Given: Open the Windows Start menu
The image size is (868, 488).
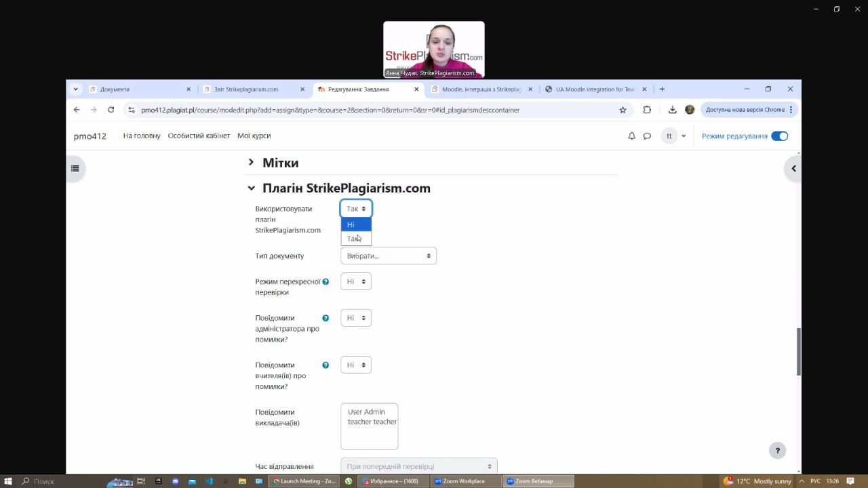Looking at the screenshot, I should 8,481.
